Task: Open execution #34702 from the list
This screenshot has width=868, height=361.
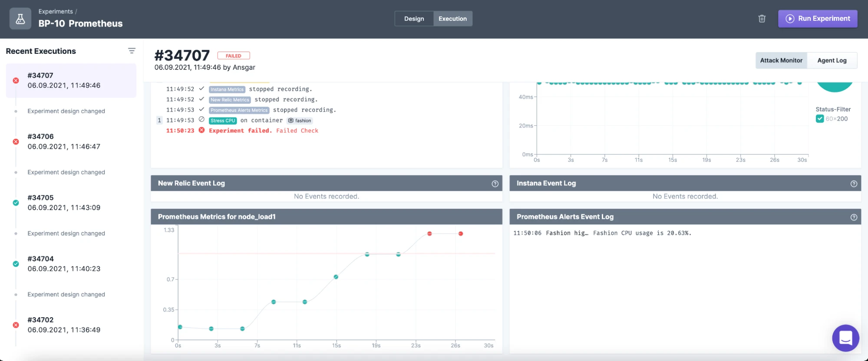Action: pyautogui.click(x=71, y=325)
